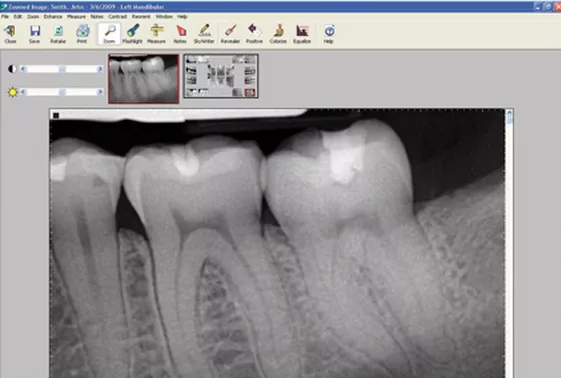561x378 pixels.
Task: Toggle the Zoom magnifier tool
Action: 109,34
